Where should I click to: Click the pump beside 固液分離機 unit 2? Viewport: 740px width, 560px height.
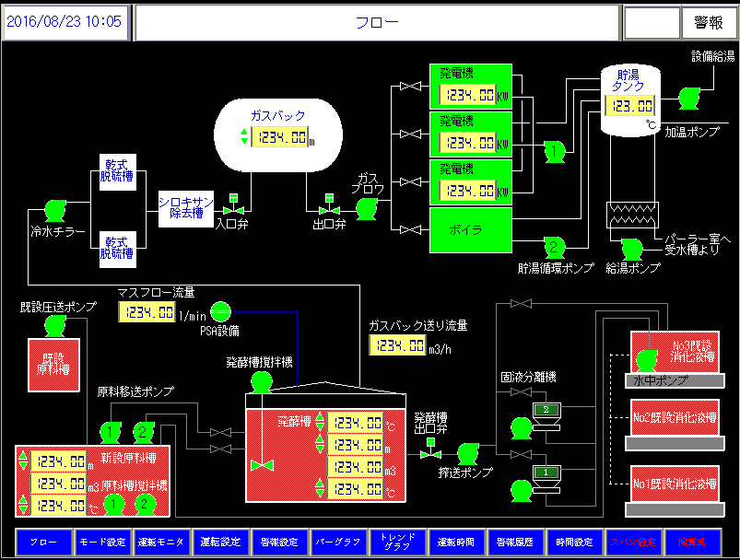tap(522, 428)
